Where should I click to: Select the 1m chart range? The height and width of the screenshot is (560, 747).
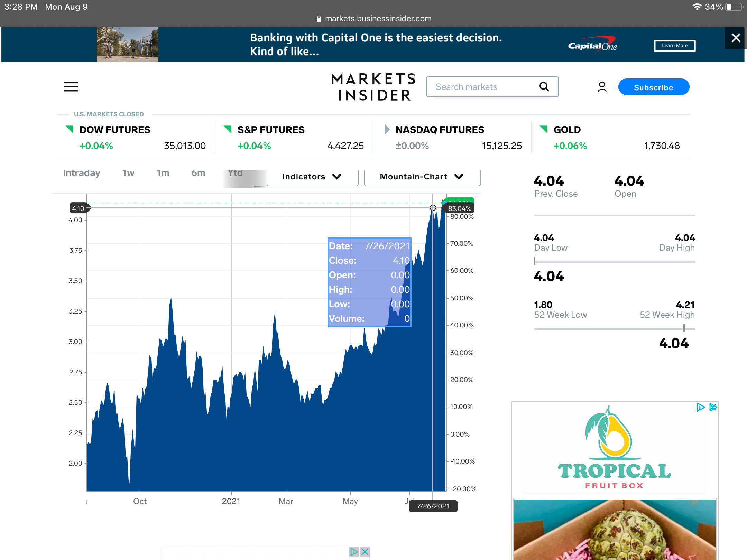click(x=163, y=173)
